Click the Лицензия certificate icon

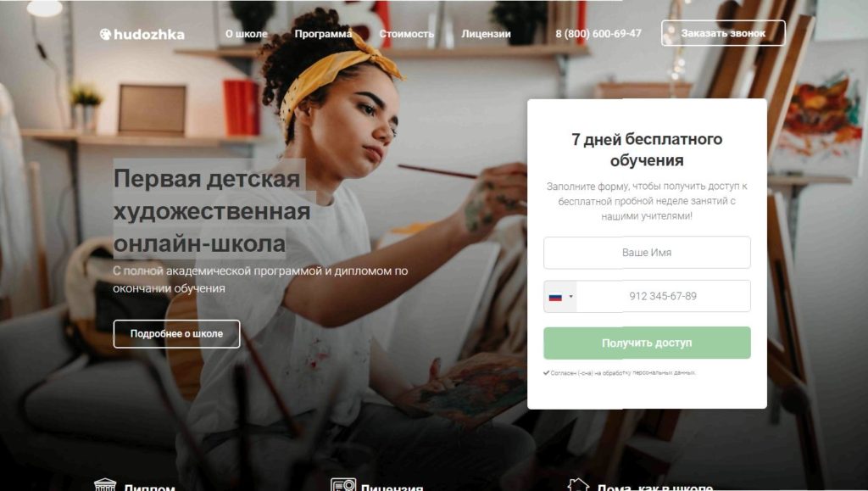pos(343,485)
